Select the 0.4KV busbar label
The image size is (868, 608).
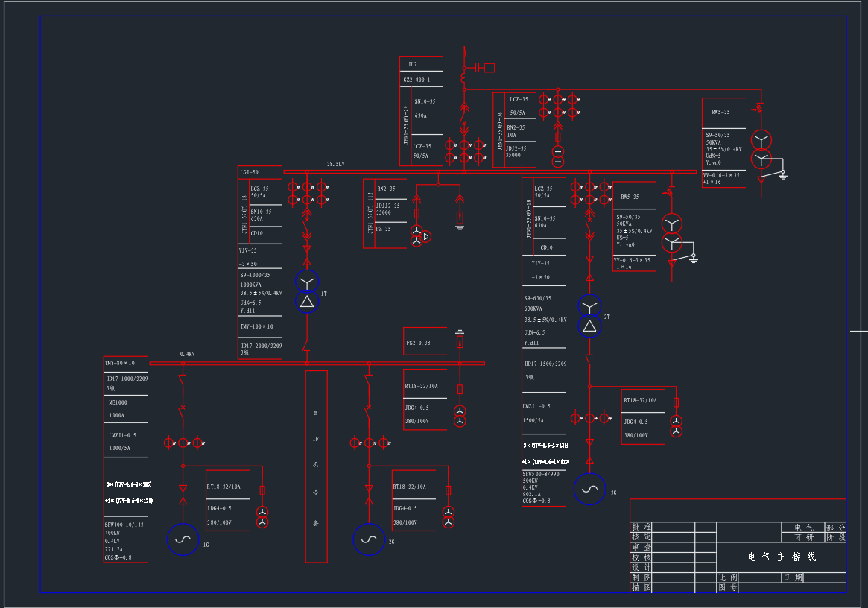[x=187, y=354]
